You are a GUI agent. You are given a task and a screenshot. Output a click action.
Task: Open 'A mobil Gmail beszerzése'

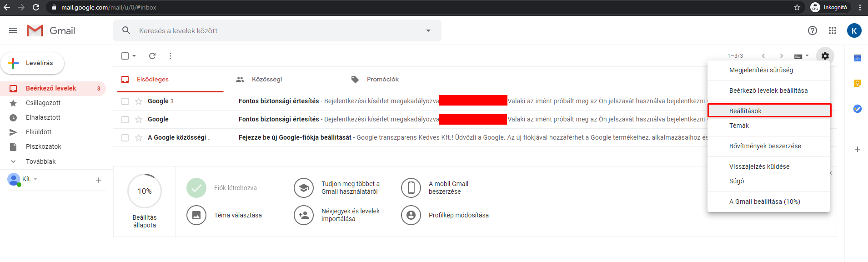pyautogui.click(x=448, y=188)
